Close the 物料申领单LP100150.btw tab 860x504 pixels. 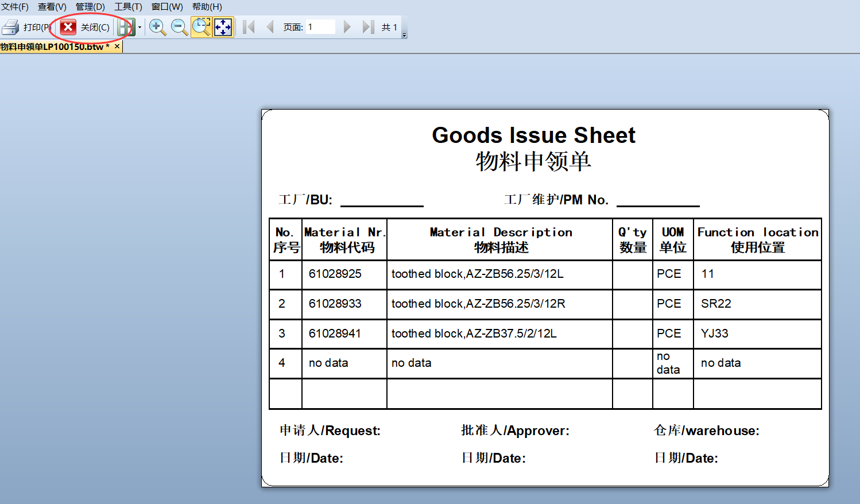tap(117, 46)
